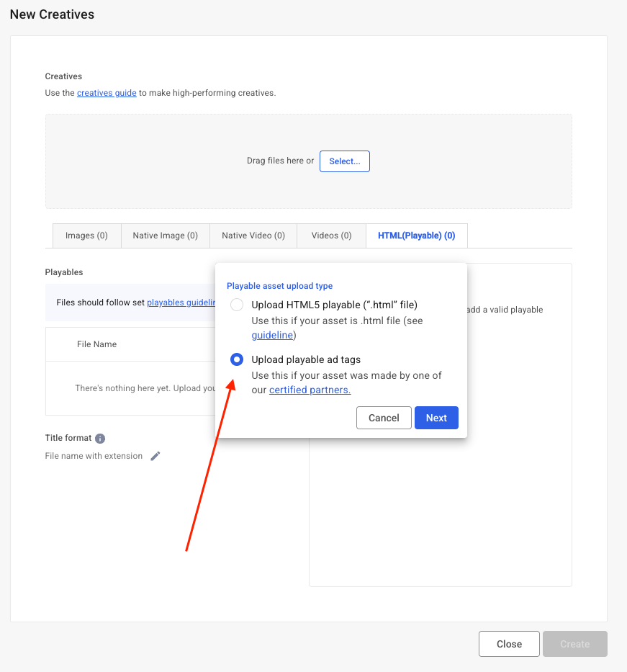
Task: Click the Create button
Action: (x=575, y=644)
